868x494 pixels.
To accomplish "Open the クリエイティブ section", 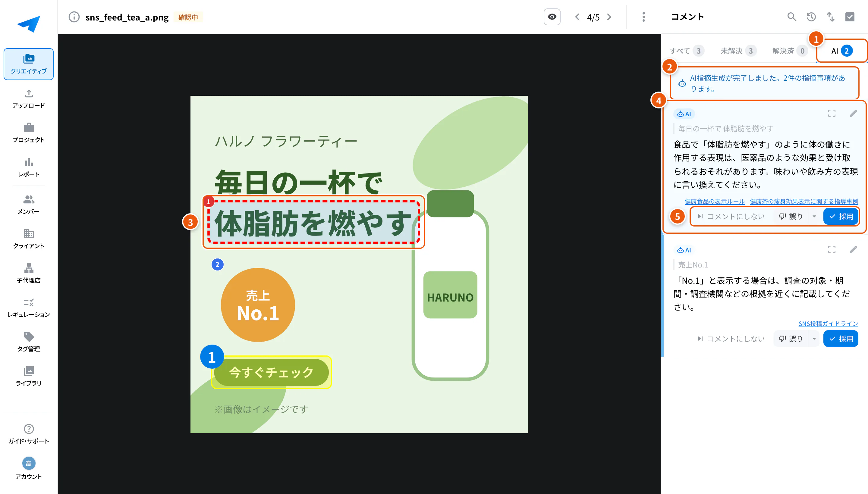I will (29, 64).
